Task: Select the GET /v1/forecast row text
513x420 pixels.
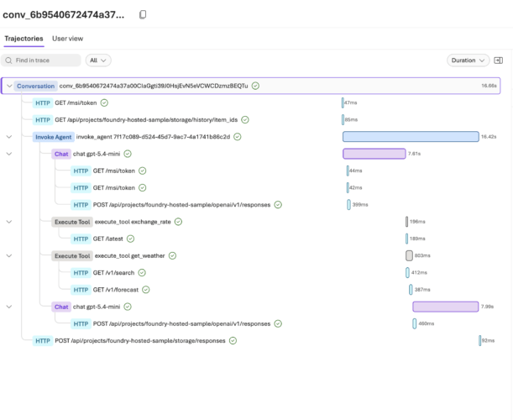Action: coord(116,290)
